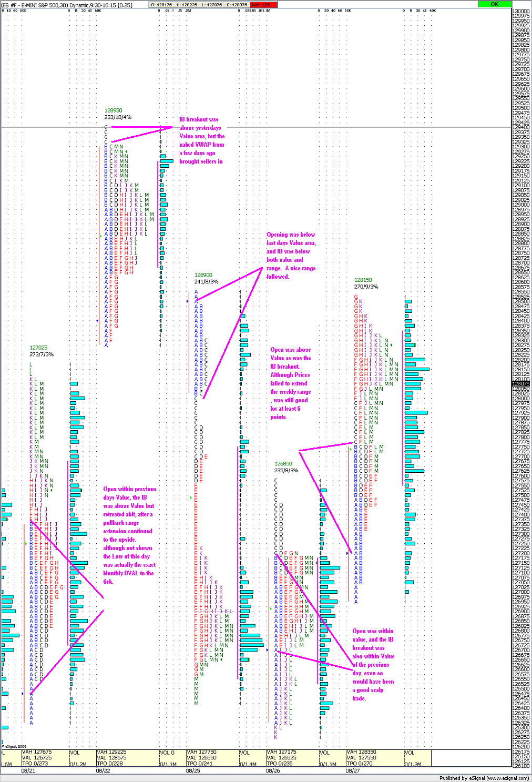
Task: Click the 126850 profile label on 08/26
Action: pos(283,464)
